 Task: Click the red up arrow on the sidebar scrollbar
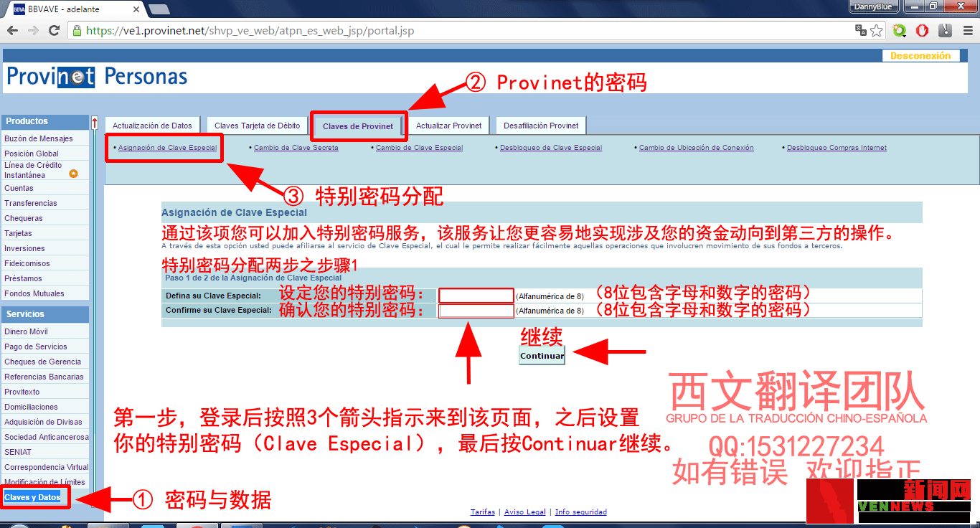[94, 123]
